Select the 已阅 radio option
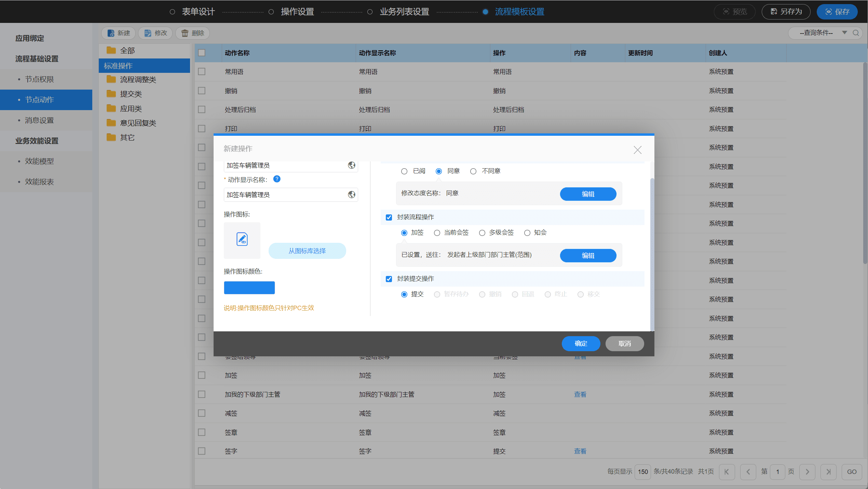Screen dimensions: 868x489 click(x=404, y=171)
